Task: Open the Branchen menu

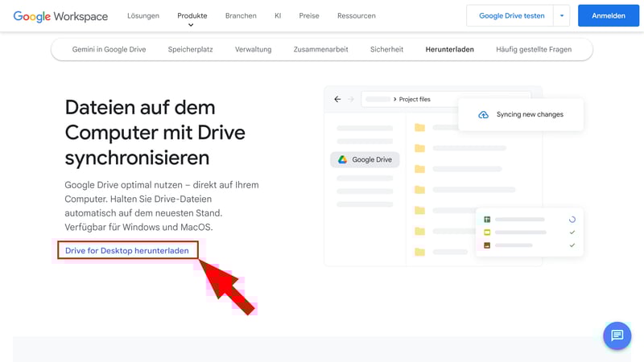Action: (x=241, y=16)
